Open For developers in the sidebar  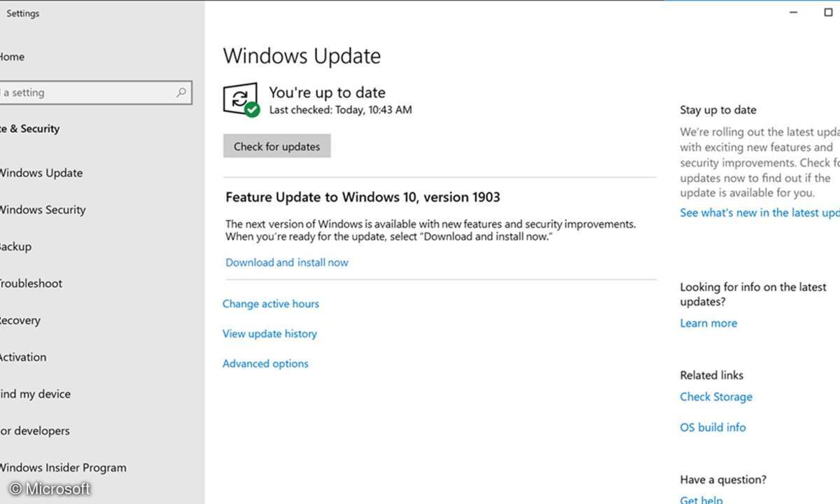35,431
